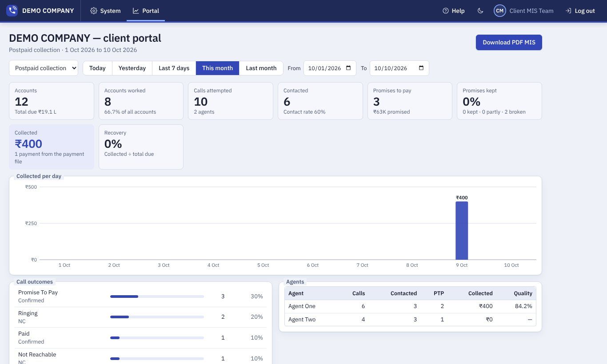
Task: Click the System gear icon
Action: (x=94, y=11)
